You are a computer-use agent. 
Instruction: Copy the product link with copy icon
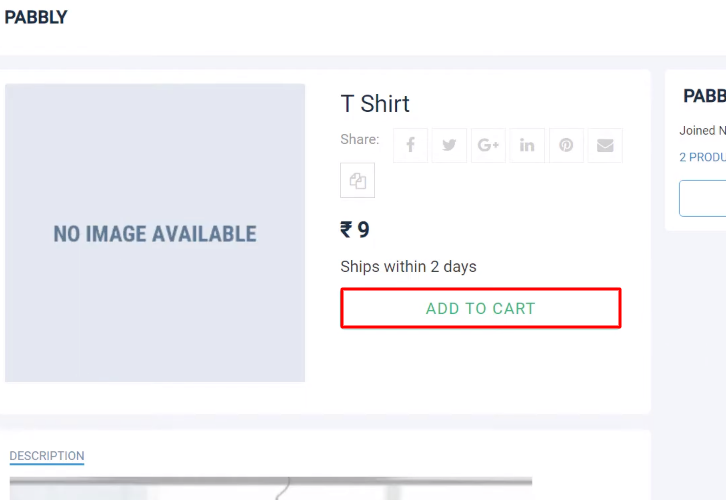[x=358, y=181]
